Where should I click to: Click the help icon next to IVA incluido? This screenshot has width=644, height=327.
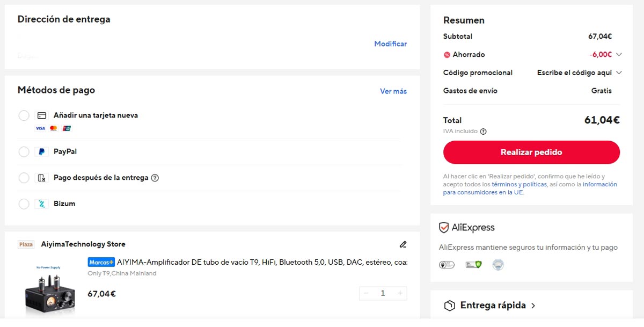[x=483, y=132]
